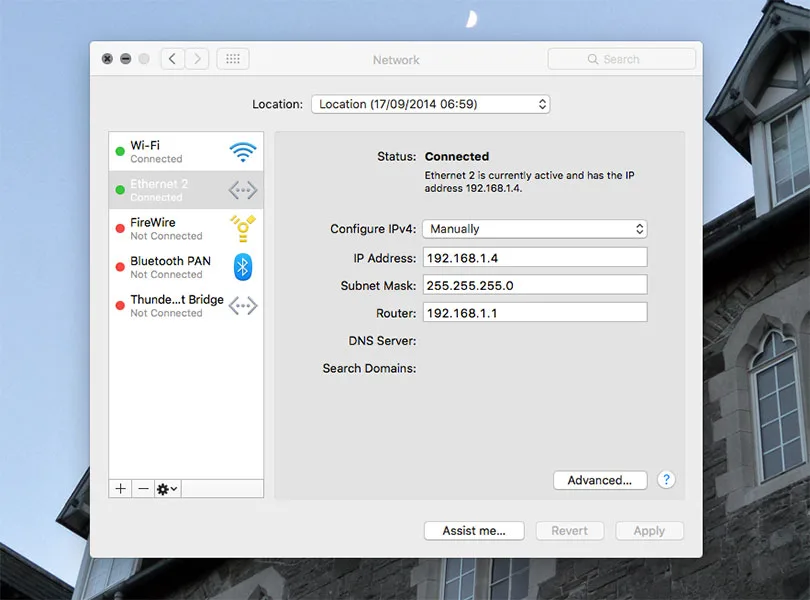Image resolution: width=810 pixels, height=600 pixels.
Task: Add a new network service with plus
Action: pos(121,489)
